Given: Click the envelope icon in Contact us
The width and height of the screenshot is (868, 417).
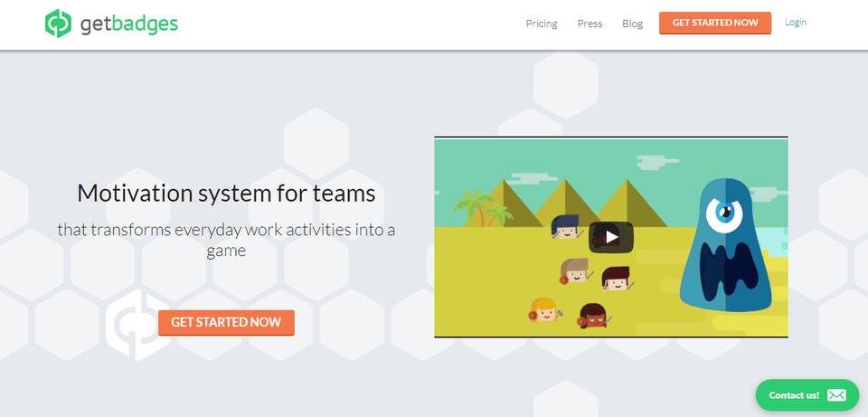Looking at the screenshot, I should [x=836, y=395].
